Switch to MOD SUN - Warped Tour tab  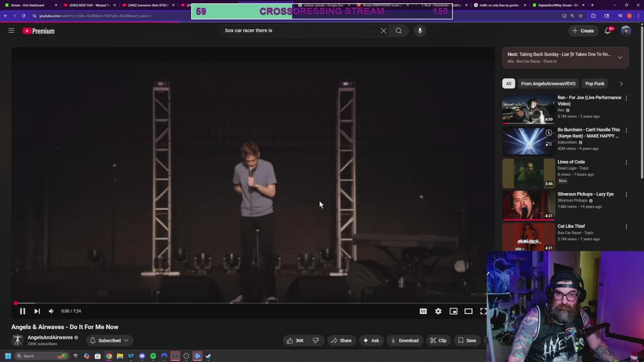click(x=89, y=5)
